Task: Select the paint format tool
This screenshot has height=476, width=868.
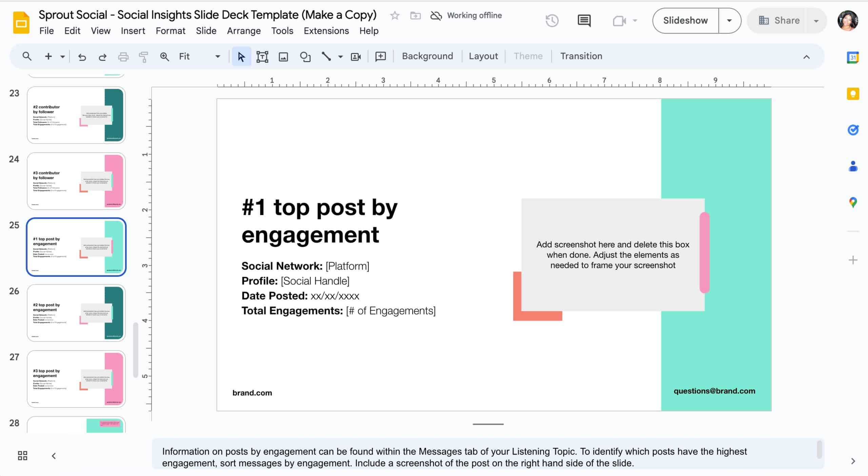Action: 144,56
